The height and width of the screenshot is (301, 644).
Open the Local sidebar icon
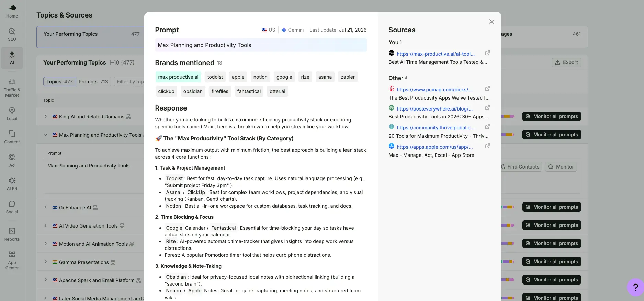pyautogui.click(x=12, y=114)
